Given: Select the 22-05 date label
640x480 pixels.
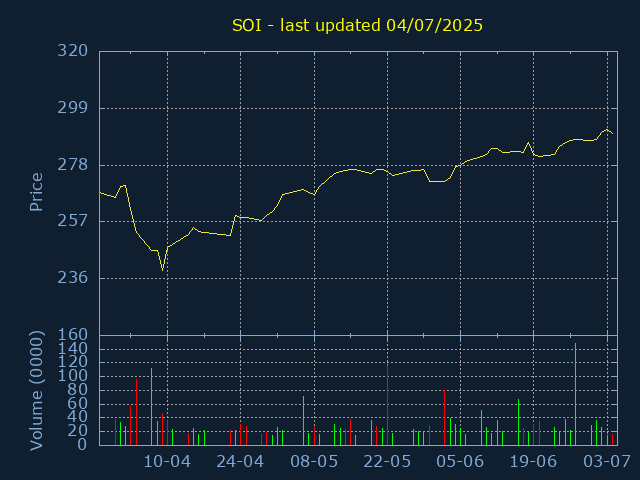Looking at the screenshot, I should (x=387, y=462).
